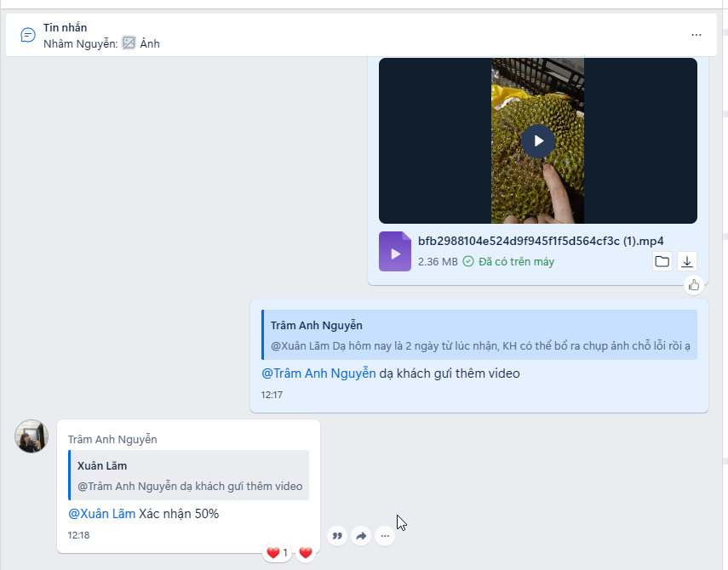This screenshot has height=570, width=728.
Task: Click the 2.36 MB file size
Action: 438,261
